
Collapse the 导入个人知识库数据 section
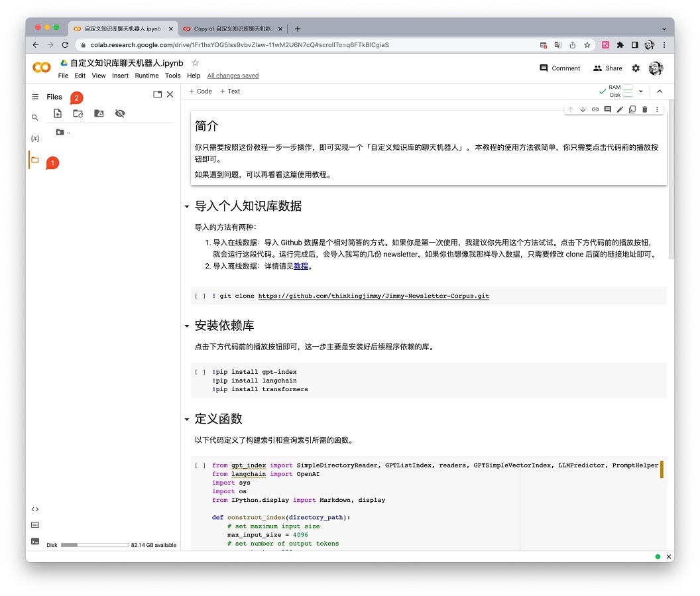pos(187,207)
